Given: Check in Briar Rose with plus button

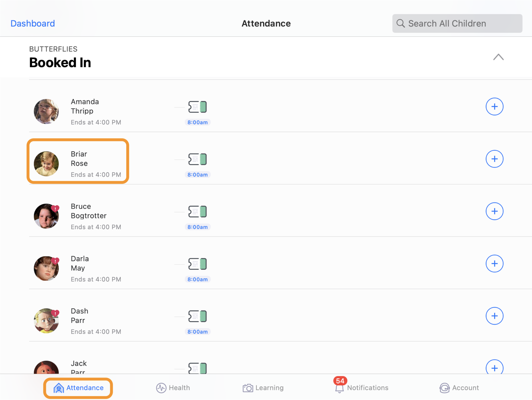Looking at the screenshot, I should click(495, 159).
